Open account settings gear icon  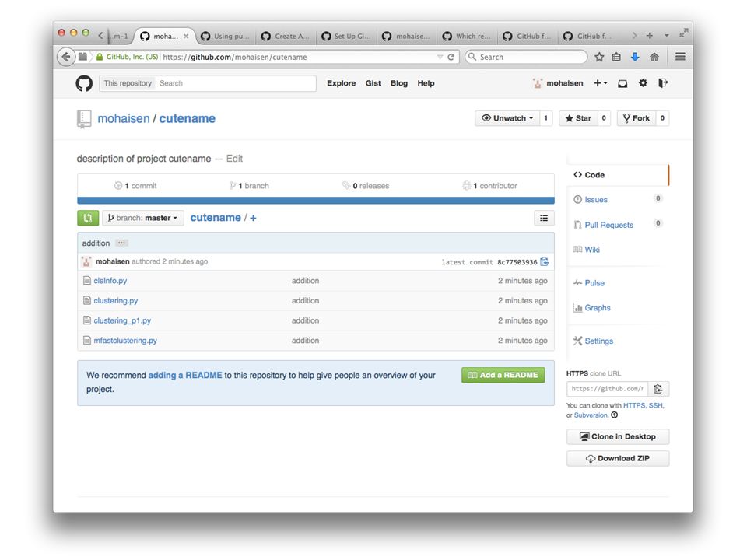[643, 83]
